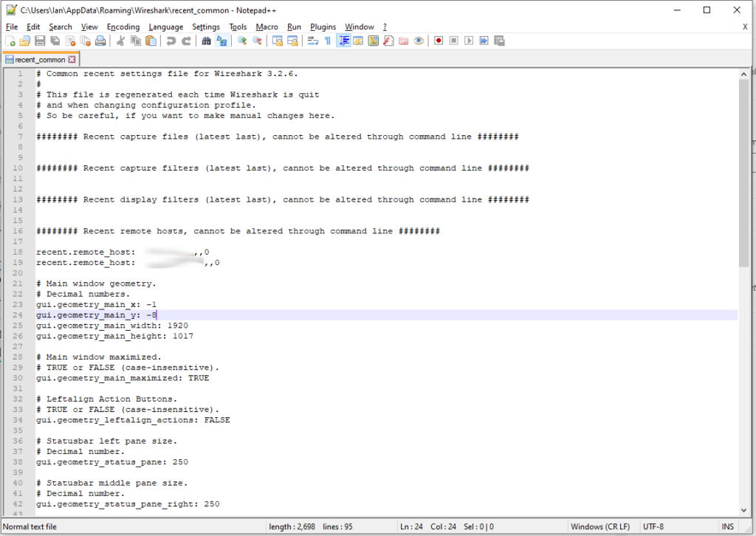
Task: Toggle the indent guide toolbar button
Action: click(x=343, y=41)
